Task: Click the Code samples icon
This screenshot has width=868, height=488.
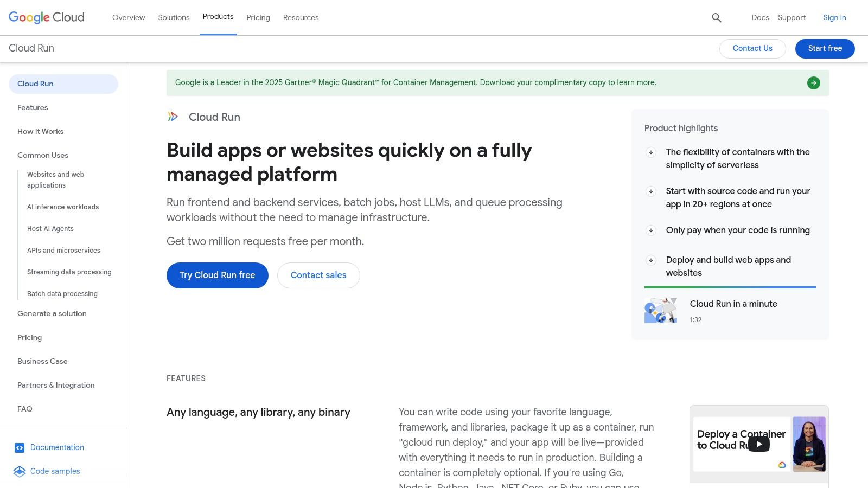Action: [x=20, y=472]
